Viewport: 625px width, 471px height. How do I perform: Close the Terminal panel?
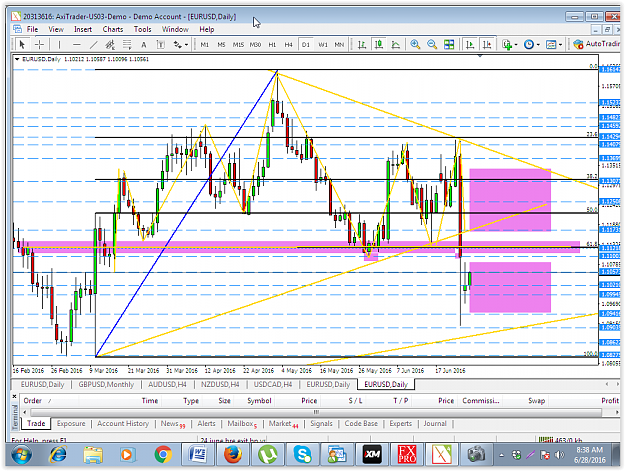coord(14,396)
